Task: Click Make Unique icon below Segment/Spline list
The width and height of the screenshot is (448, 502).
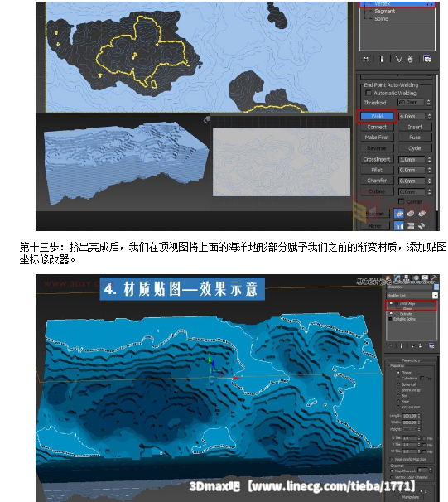Action: click(x=398, y=59)
